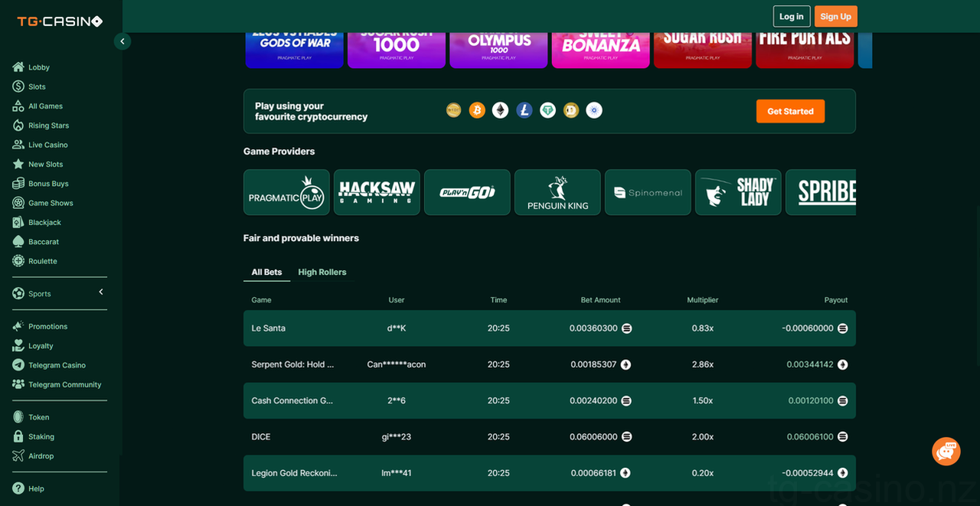
Task: Switch to the High Rollers tab
Action: [x=322, y=273]
